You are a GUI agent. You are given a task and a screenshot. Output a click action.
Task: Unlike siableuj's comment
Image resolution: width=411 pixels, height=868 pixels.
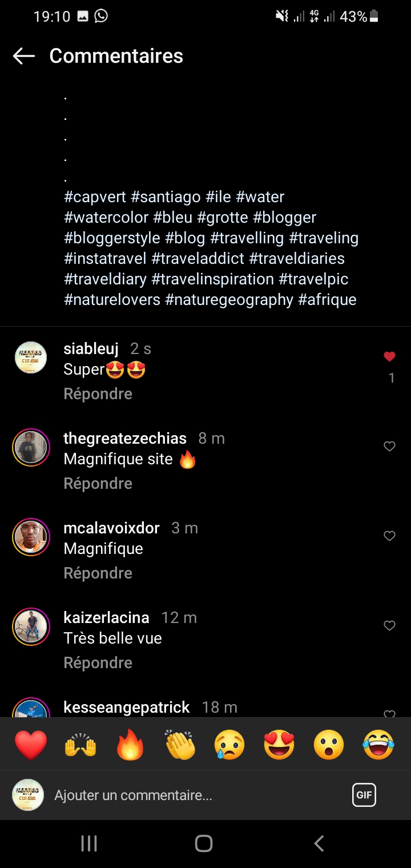pos(389,357)
